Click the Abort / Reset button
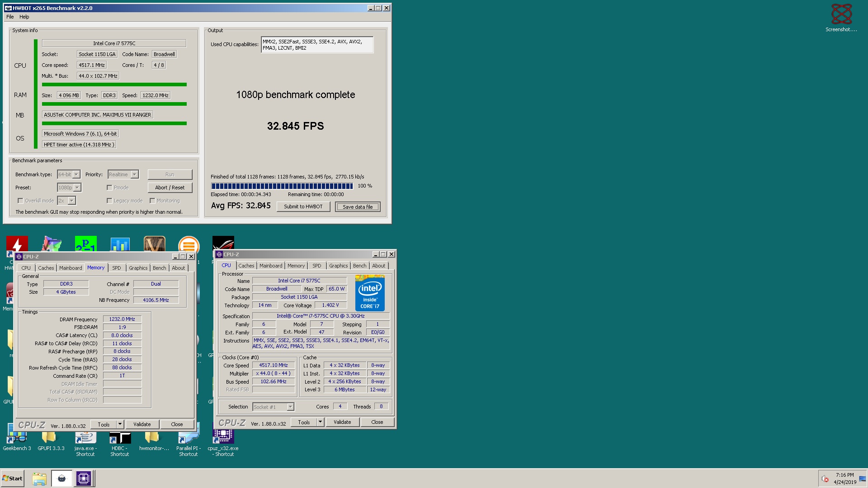The width and height of the screenshot is (868, 488). [x=170, y=188]
